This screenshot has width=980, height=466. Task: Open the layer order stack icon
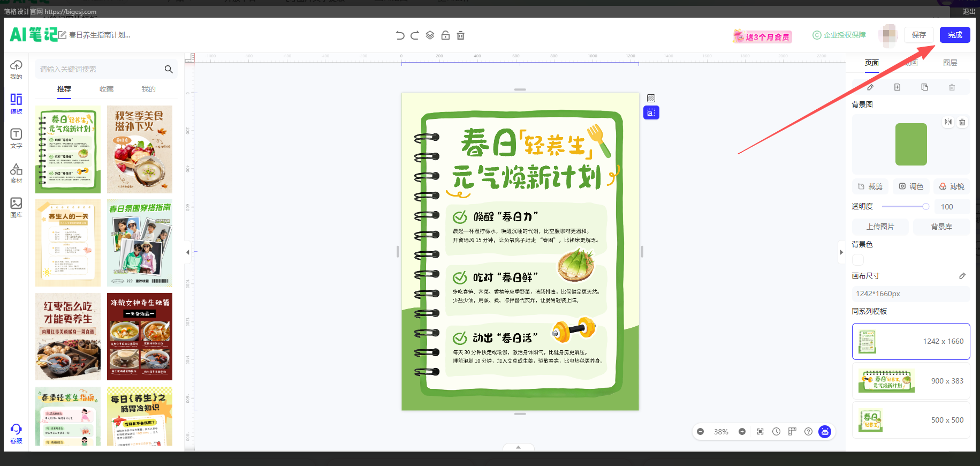tap(430, 35)
